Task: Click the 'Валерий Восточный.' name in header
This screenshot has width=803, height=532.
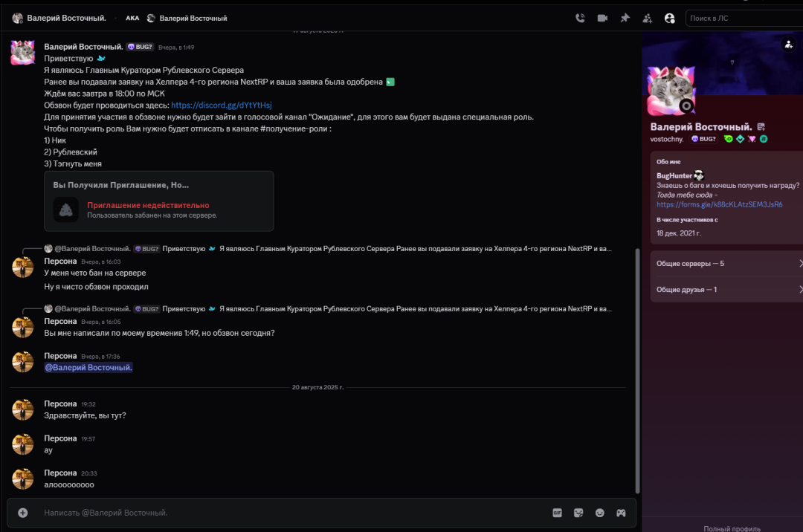Action: tap(67, 18)
